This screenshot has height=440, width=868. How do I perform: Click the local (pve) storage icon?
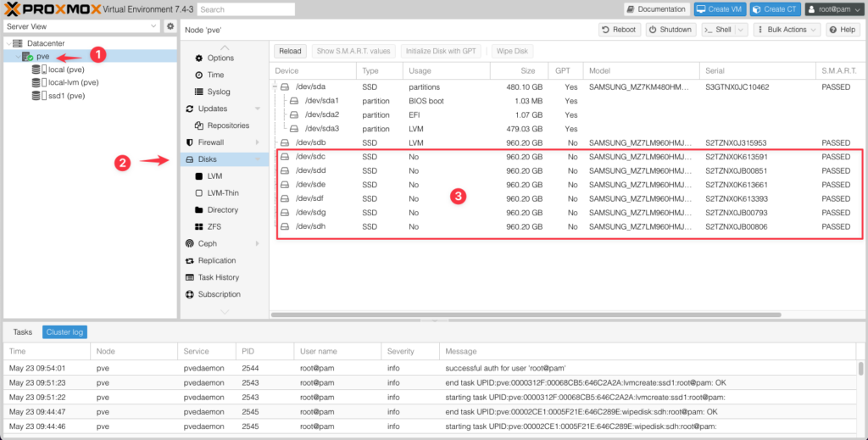click(39, 70)
